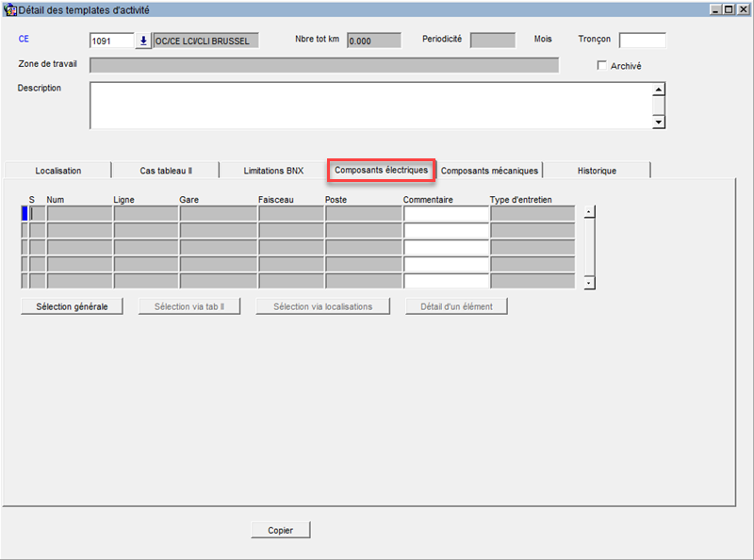
Task: Click the Description scrollbar up arrow
Action: 658,90
